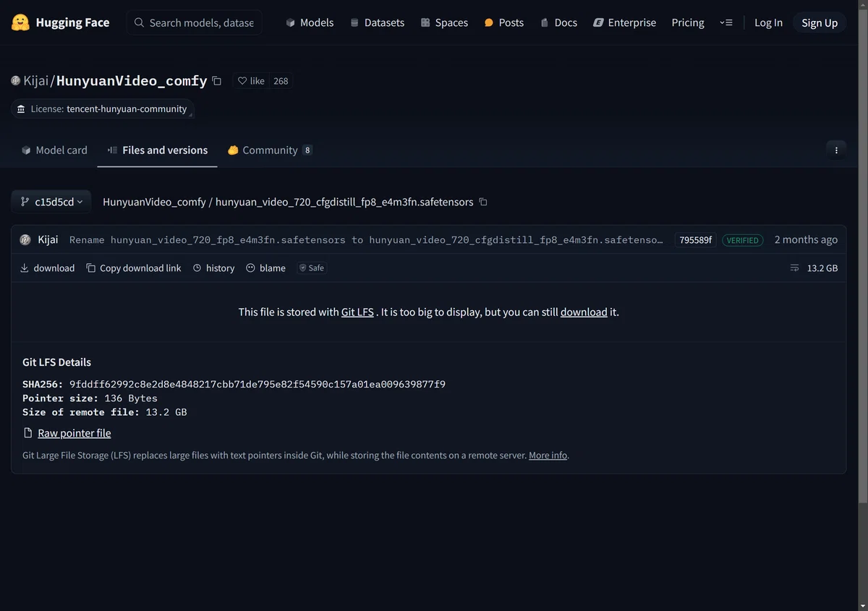Viewport: 868px width, 611px height.
Task: Open the Models page
Action: click(310, 22)
